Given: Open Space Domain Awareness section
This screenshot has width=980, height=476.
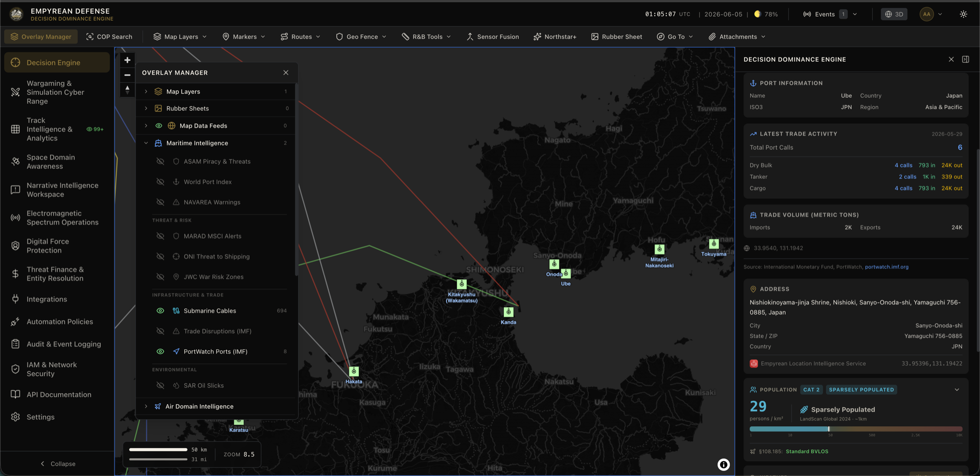Looking at the screenshot, I should click(x=56, y=162).
